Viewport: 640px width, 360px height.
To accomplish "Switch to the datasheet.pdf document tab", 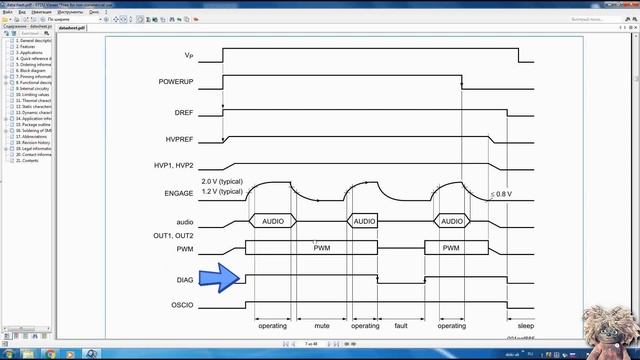I will [x=72, y=28].
